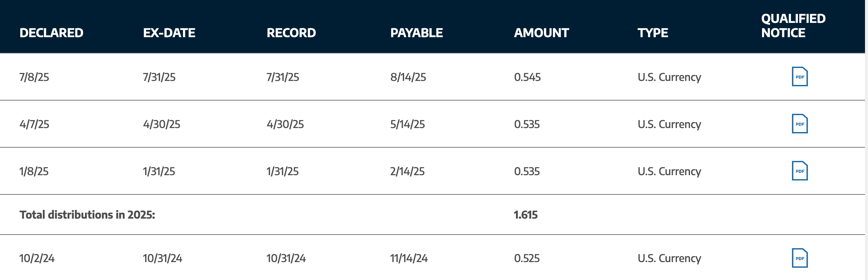
Task: Select the 1.615 total distributions amount
Action: coord(526,215)
